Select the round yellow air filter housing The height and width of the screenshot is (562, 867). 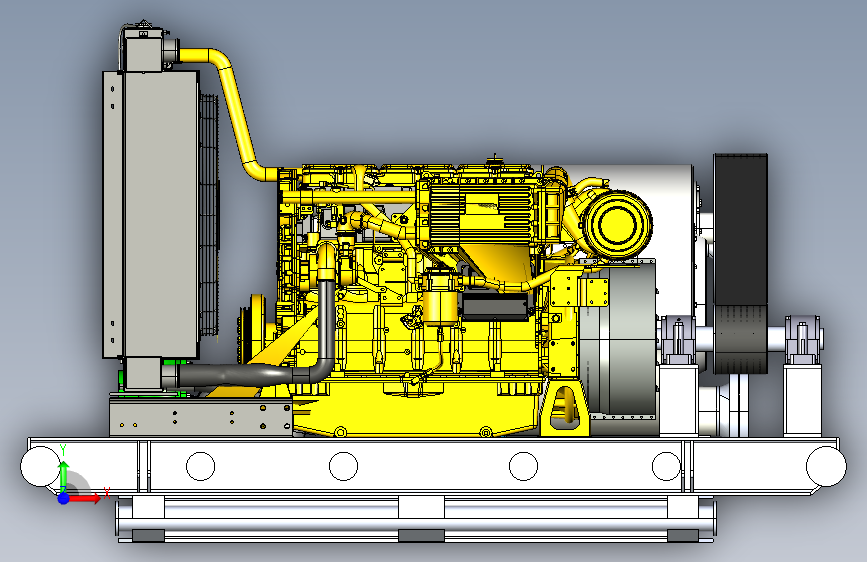[x=618, y=225]
